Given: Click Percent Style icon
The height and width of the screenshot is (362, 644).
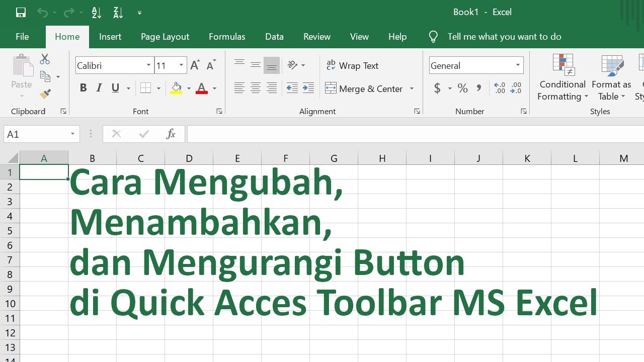Looking at the screenshot, I should click(463, 88).
